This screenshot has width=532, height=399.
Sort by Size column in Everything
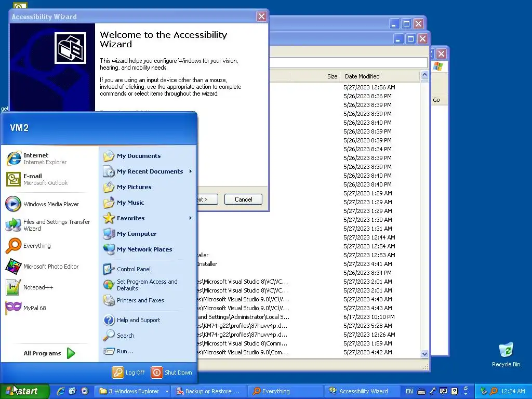click(314, 76)
